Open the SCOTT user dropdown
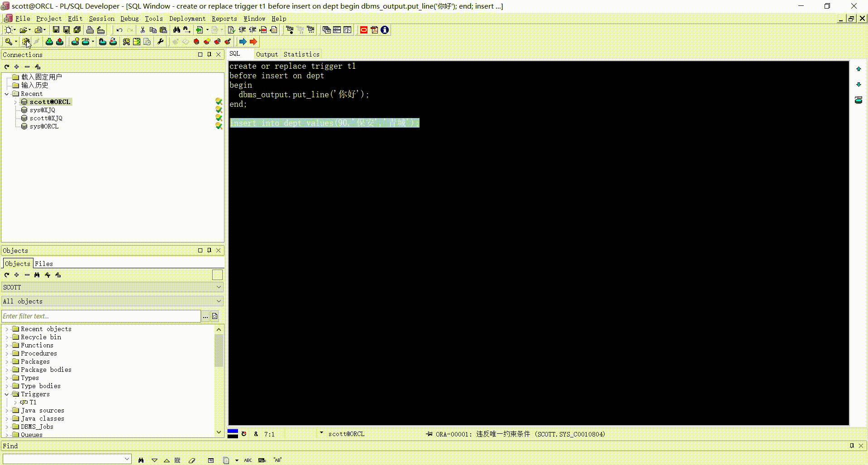This screenshot has width=868, height=465. pos(219,287)
